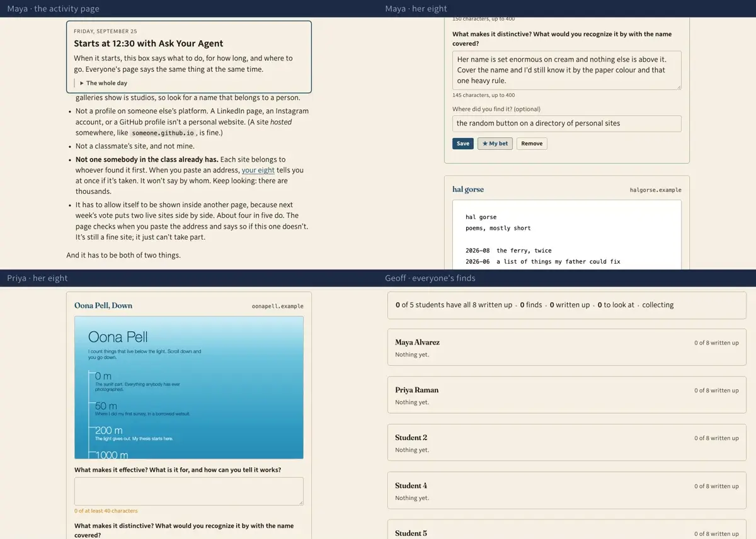This screenshot has height=539, width=756.
Task: Click the "0 finds" count in the summary
Action: (x=530, y=305)
